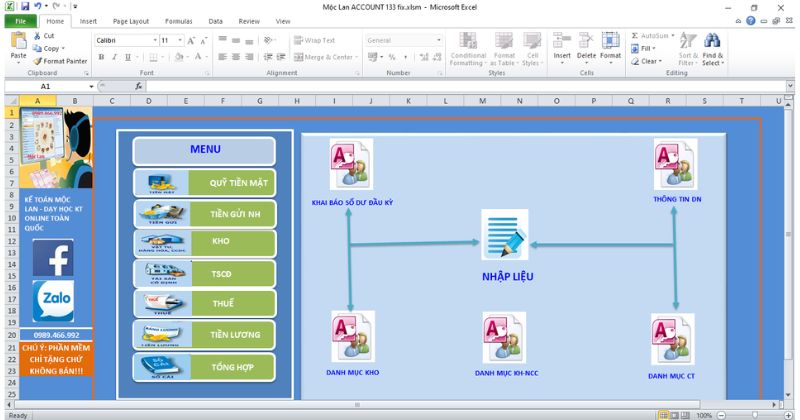
Task: Click the TIỀN LƯƠNG menu button
Action: pos(205,335)
